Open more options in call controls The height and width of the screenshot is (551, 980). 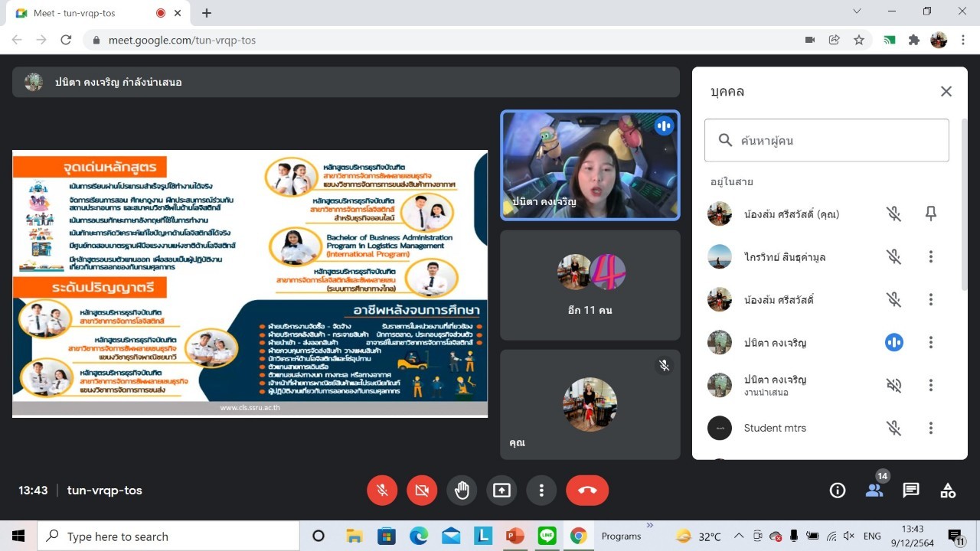point(541,491)
